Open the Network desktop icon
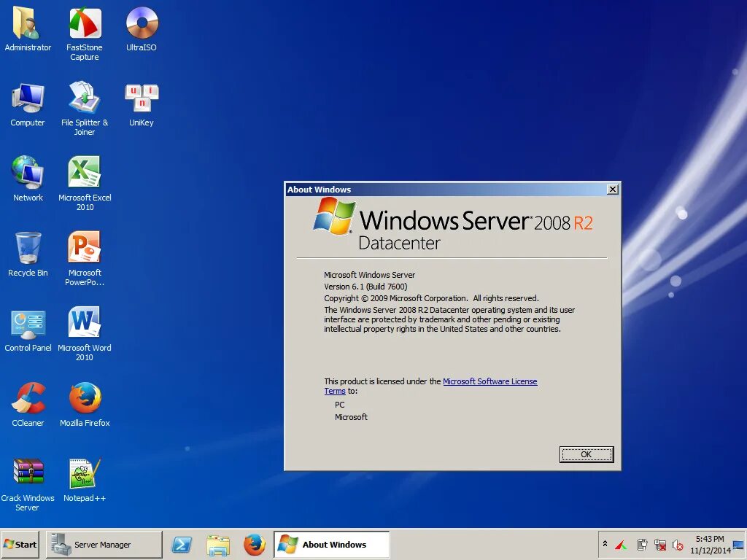Image resolution: width=747 pixels, height=560 pixels. click(x=28, y=179)
